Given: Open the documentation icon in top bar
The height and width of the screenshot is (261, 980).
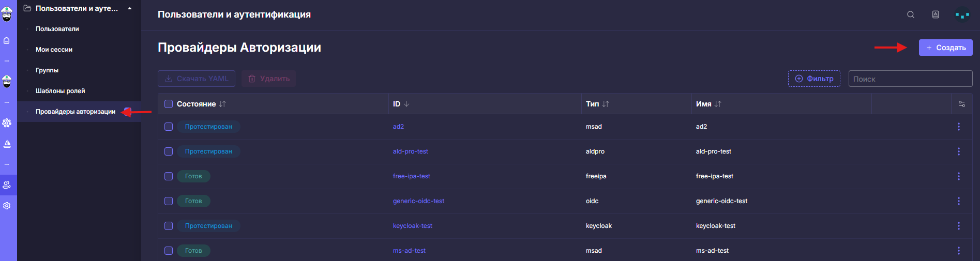Looking at the screenshot, I should [x=936, y=14].
